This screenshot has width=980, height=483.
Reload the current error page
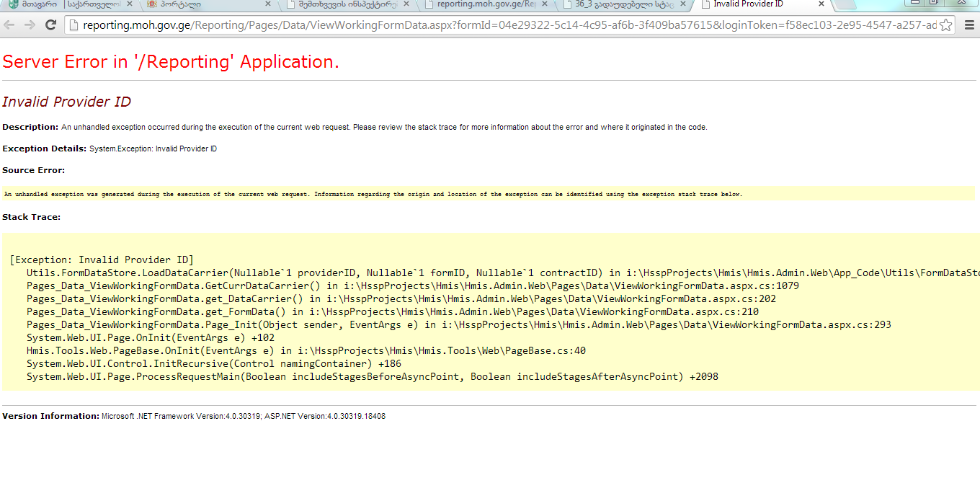tap(50, 25)
